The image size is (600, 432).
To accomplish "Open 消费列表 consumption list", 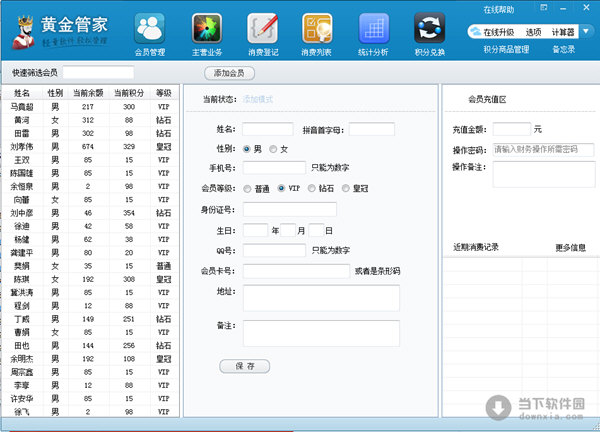I will pyautogui.click(x=317, y=32).
